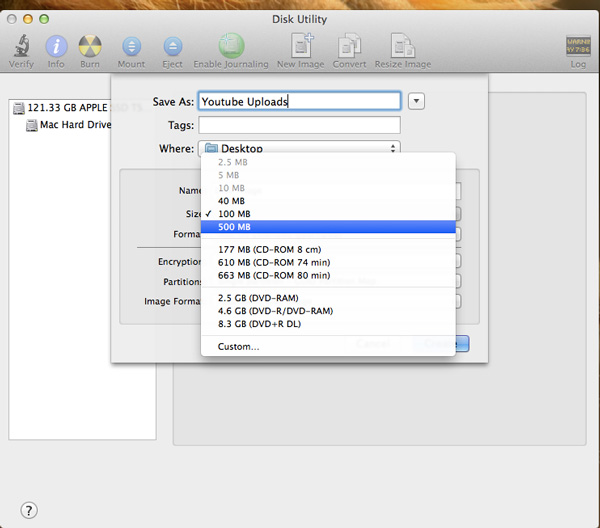Select Mac Hard Drive volume in sidebar
This screenshot has width=600, height=528.
(69, 125)
